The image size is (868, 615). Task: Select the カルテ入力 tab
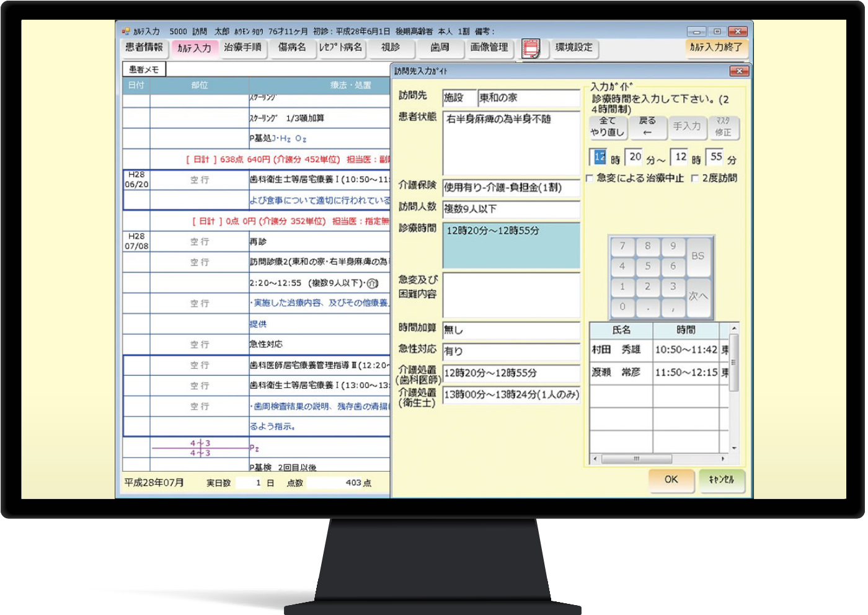coord(193,47)
